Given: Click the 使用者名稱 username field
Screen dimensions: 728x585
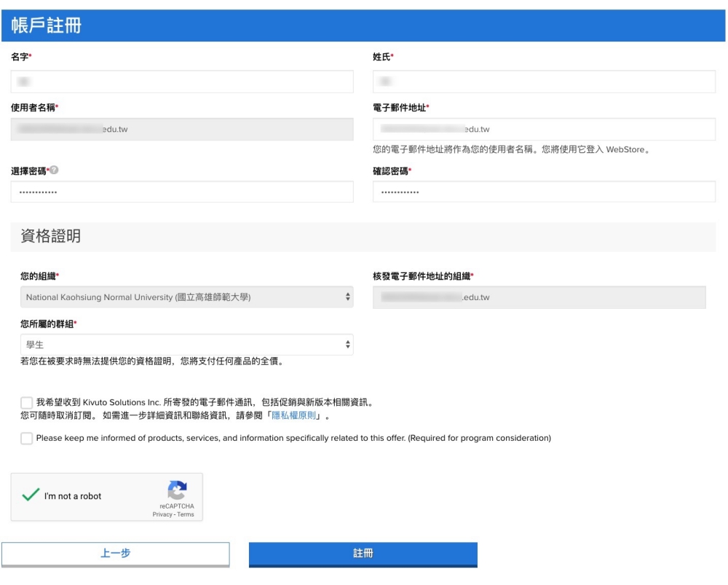Looking at the screenshot, I should (182, 130).
